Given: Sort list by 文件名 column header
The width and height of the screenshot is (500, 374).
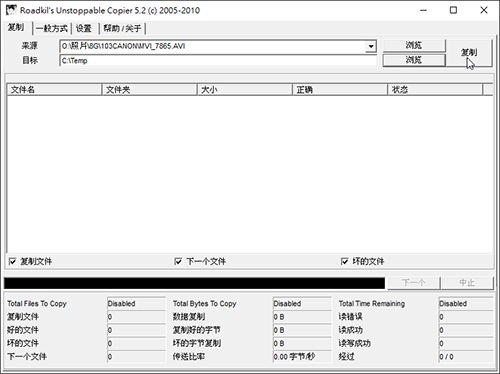Looking at the screenshot, I should tap(54, 90).
